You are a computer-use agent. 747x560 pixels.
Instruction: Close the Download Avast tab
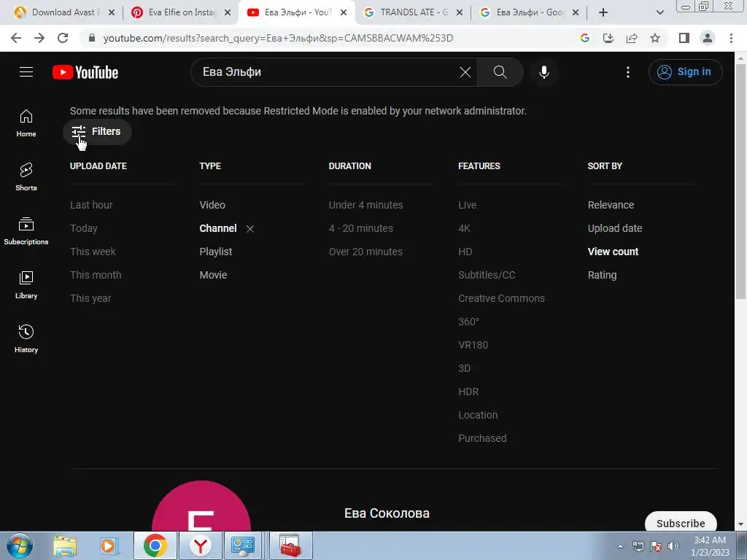point(112,12)
